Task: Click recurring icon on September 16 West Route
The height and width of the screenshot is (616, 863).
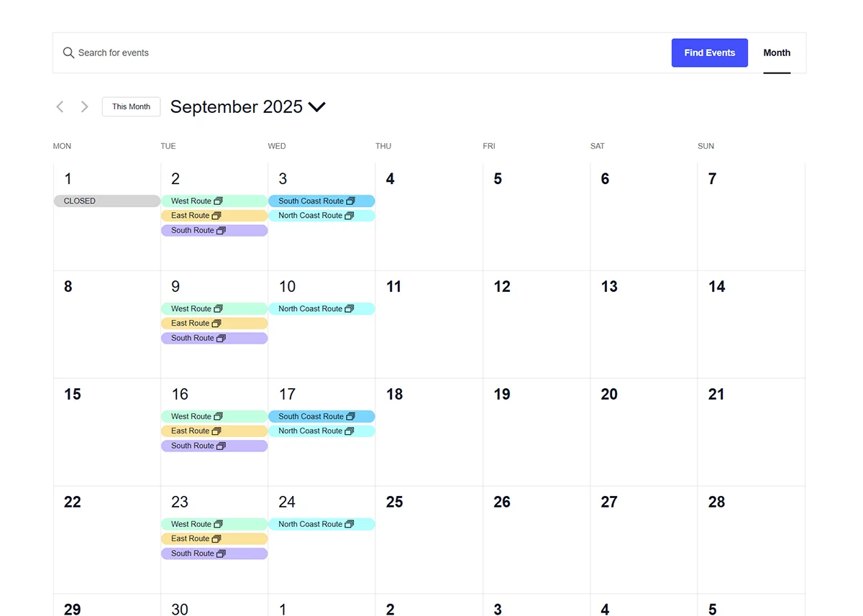Action: point(219,417)
